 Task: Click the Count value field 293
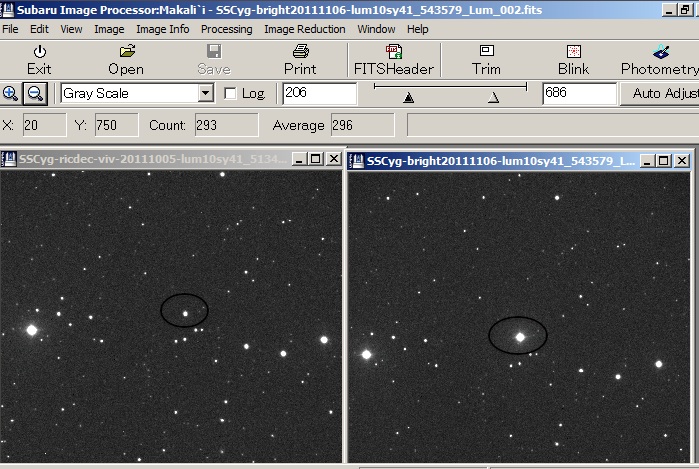[226, 125]
